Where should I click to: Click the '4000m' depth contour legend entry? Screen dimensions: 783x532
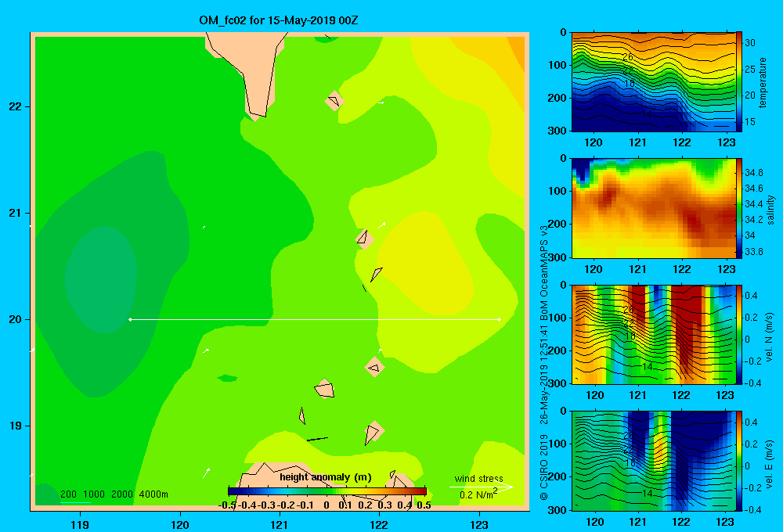(x=153, y=494)
